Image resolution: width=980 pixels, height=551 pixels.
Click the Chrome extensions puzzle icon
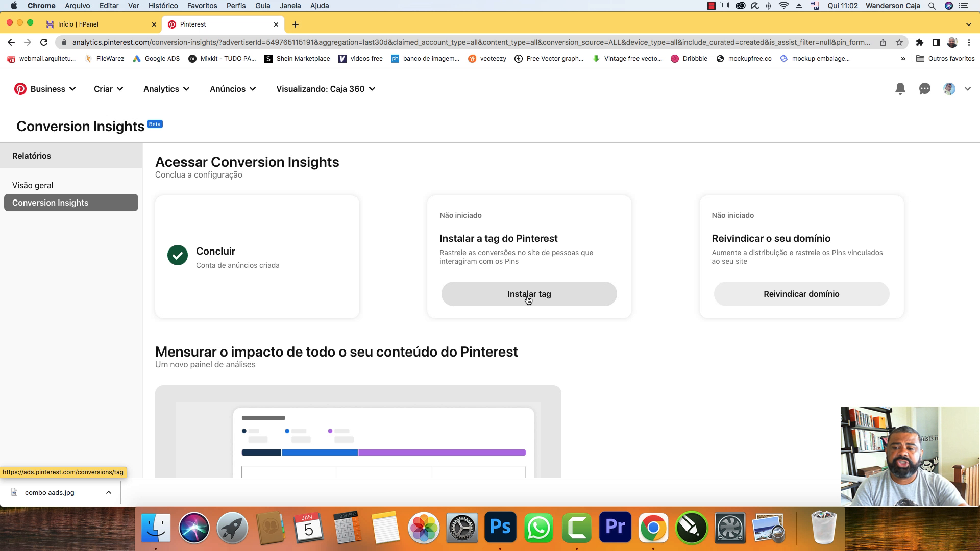click(920, 42)
